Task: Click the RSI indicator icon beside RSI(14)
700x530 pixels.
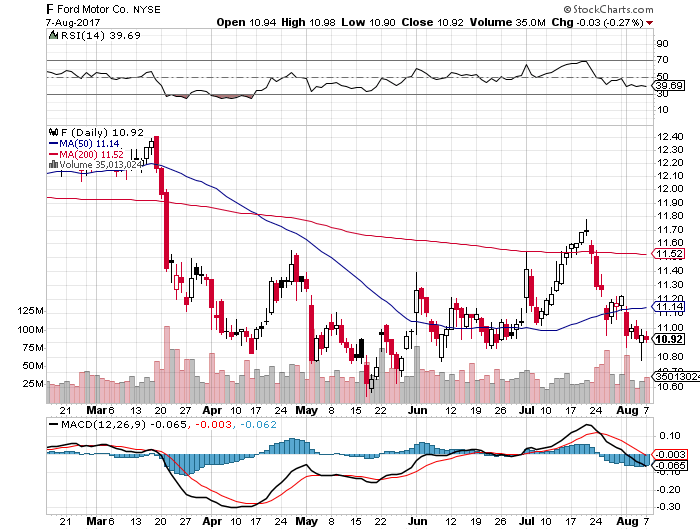Action: (x=53, y=35)
